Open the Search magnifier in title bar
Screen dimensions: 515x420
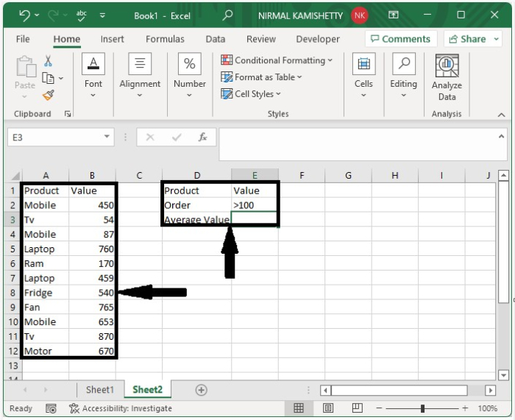point(227,15)
